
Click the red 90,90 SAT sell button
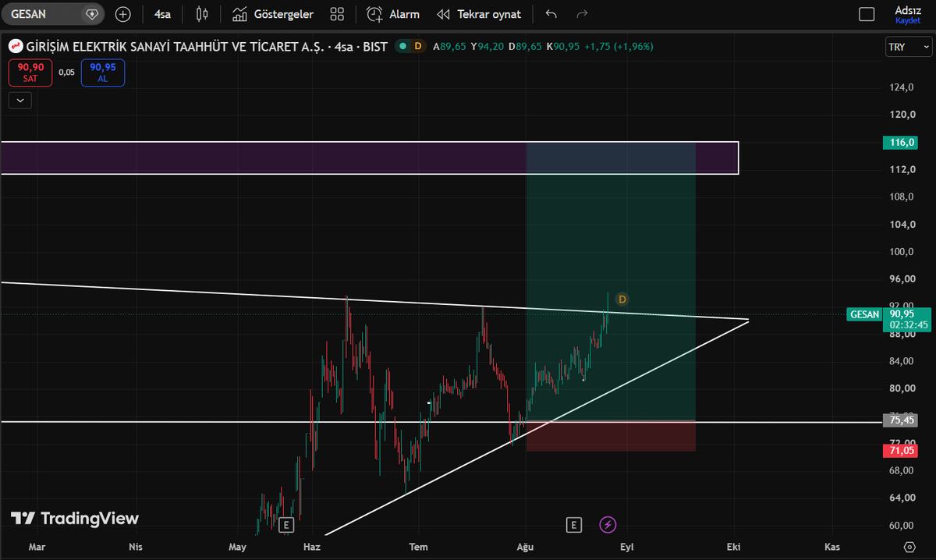(x=31, y=73)
